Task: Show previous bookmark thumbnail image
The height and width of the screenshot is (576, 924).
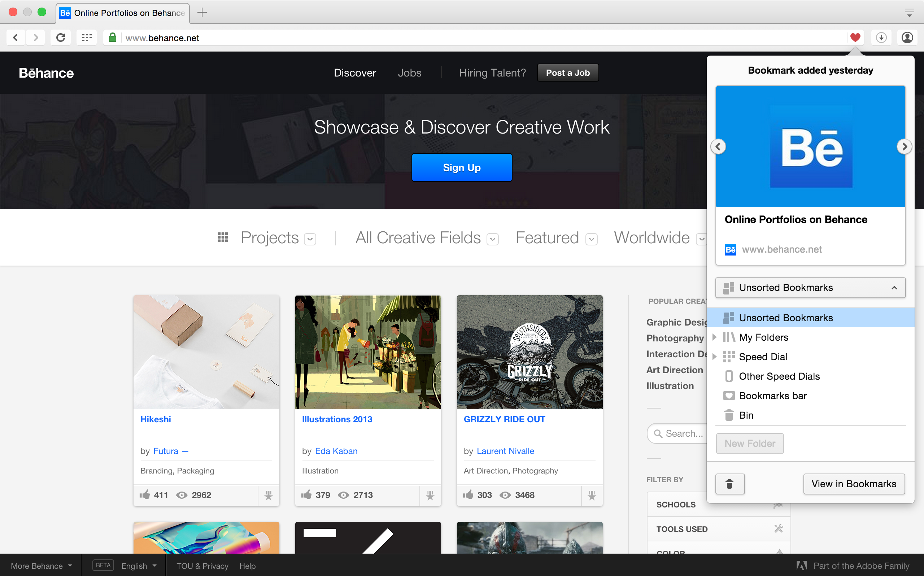Action: [x=718, y=147]
